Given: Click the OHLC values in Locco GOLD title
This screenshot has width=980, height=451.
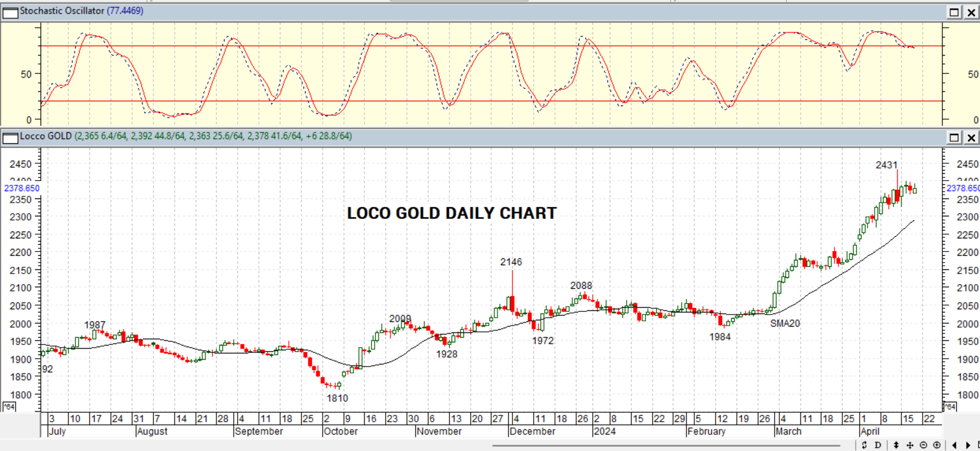Looking at the screenshot, I should (x=213, y=136).
